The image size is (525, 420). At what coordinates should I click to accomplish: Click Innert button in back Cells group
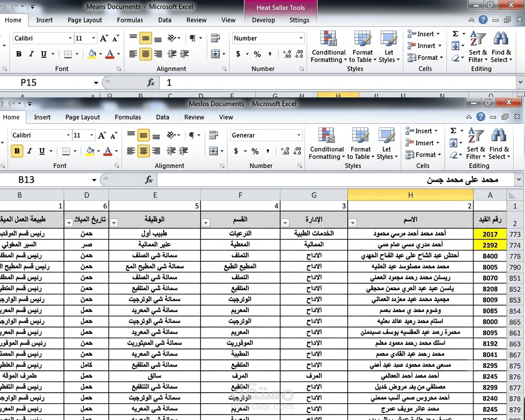[x=426, y=46]
